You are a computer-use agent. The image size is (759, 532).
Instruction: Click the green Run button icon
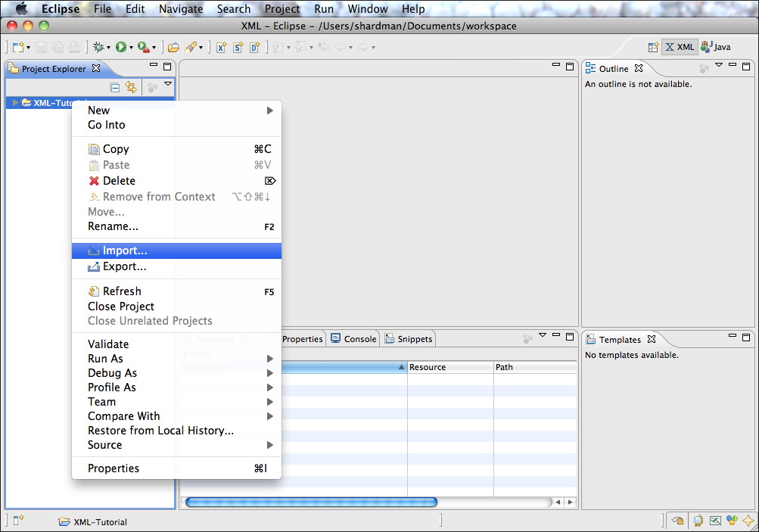[x=121, y=47]
